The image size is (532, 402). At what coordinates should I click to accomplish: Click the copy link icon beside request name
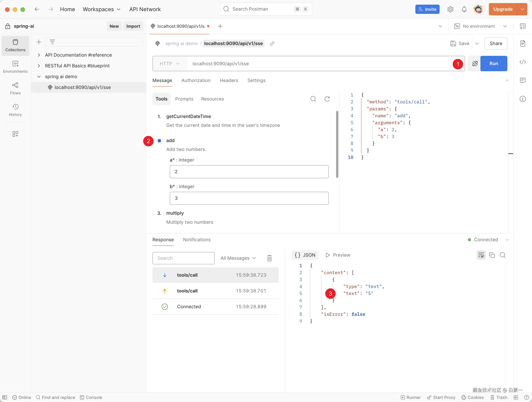coord(272,44)
